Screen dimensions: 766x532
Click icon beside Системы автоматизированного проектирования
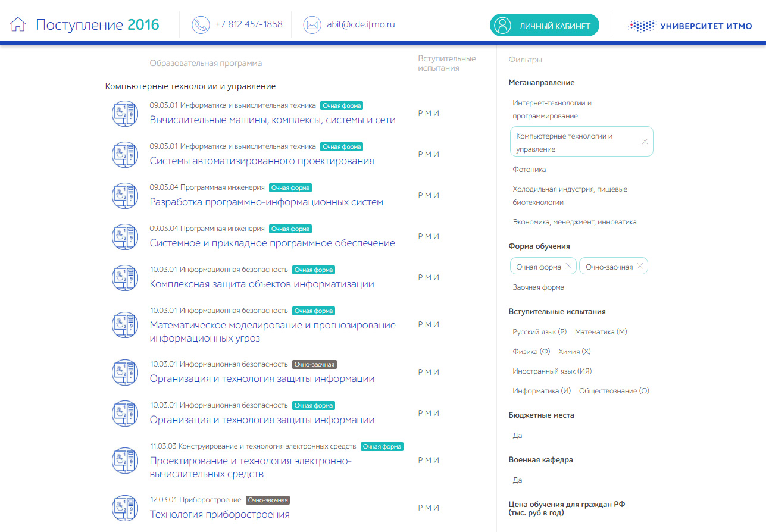(x=124, y=154)
